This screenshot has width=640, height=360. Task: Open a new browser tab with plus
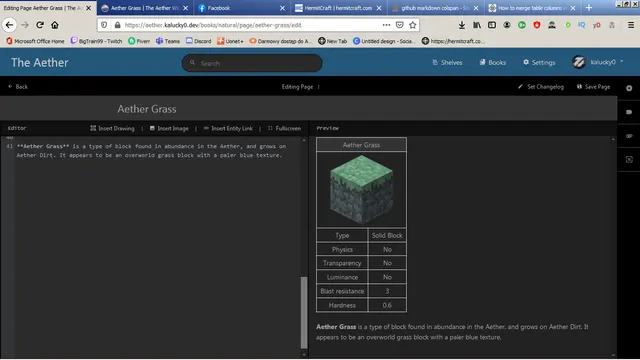click(589, 8)
